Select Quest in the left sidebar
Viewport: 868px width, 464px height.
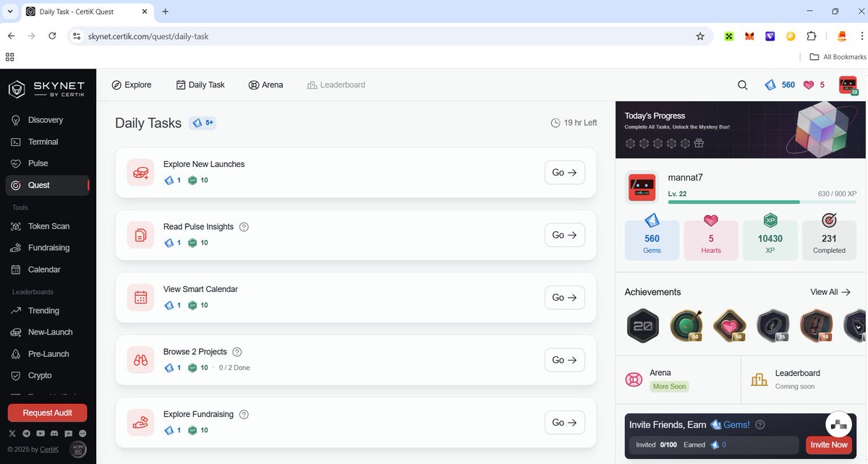[47, 185]
